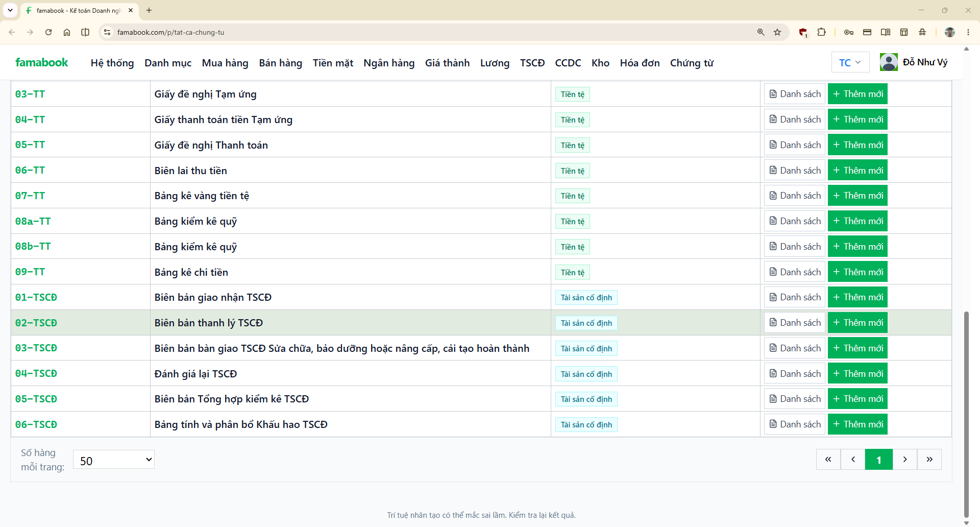The image size is (980, 527).
Task: Open the tab search chevron icon
Action: click(10, 10)
